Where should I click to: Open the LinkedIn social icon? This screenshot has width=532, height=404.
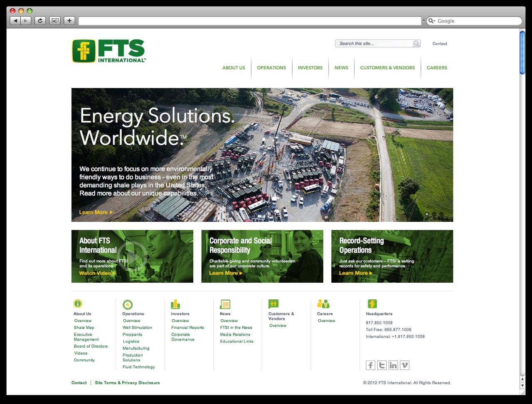pos(393,365)
